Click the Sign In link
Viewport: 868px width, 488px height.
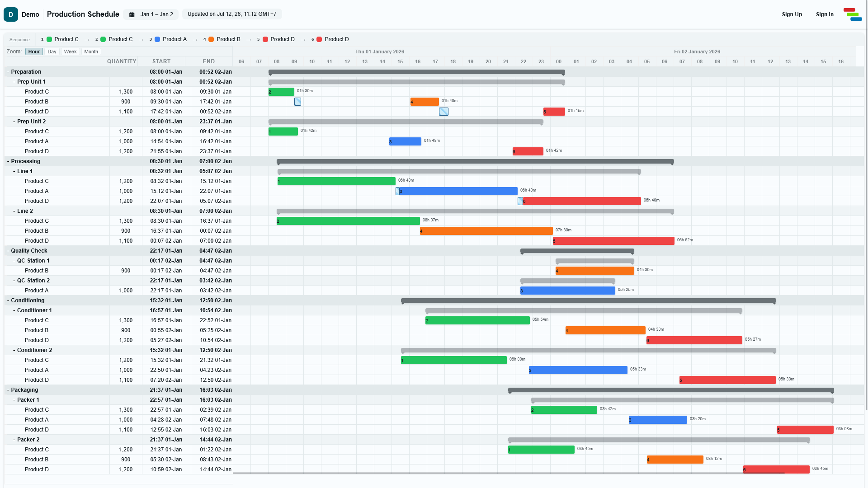tap(825, 14)
